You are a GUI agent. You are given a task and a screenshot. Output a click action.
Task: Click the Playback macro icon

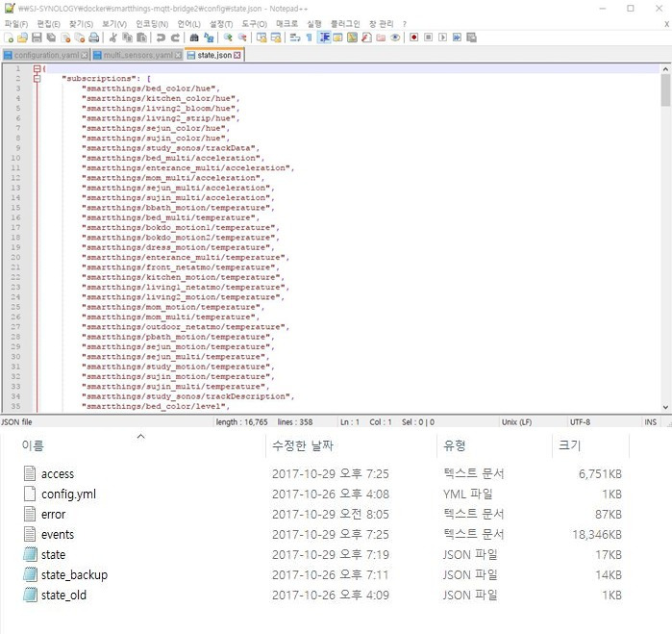pyautogui.click(x=443, y=38)
